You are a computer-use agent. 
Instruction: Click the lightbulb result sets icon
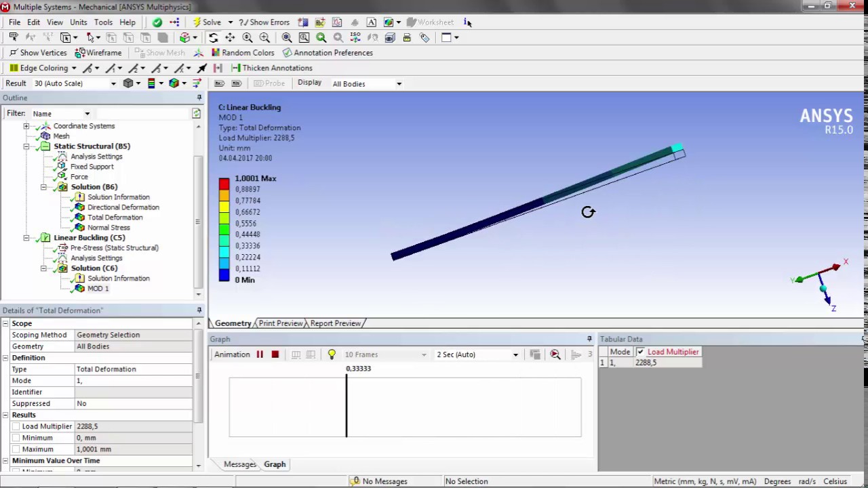(x=332, y=354)
